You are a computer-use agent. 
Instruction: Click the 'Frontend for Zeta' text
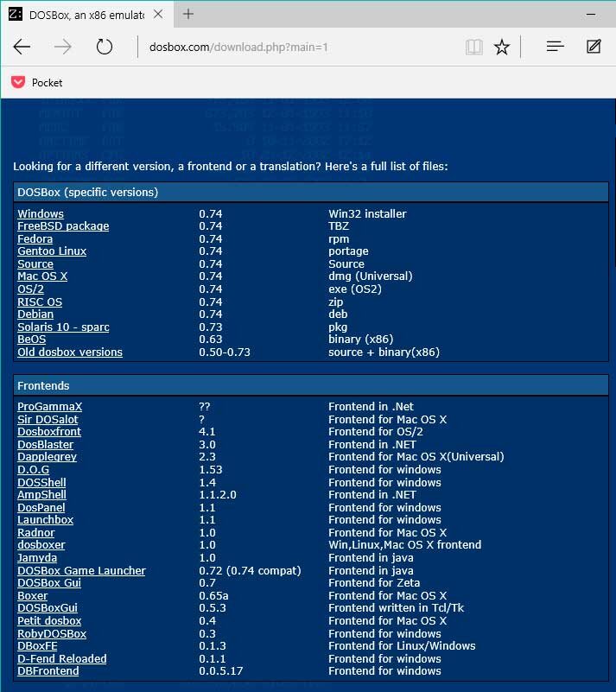click(374, 583)
